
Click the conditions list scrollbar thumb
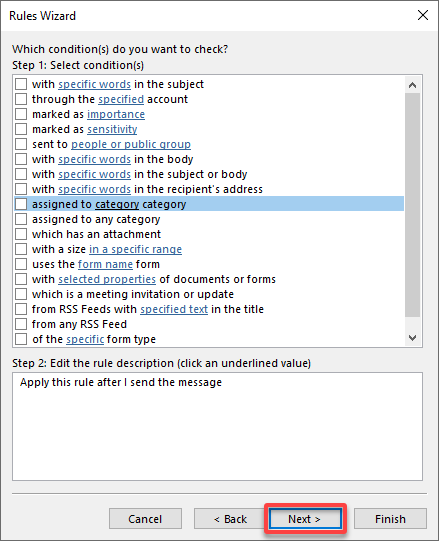[x=412, y=205]
